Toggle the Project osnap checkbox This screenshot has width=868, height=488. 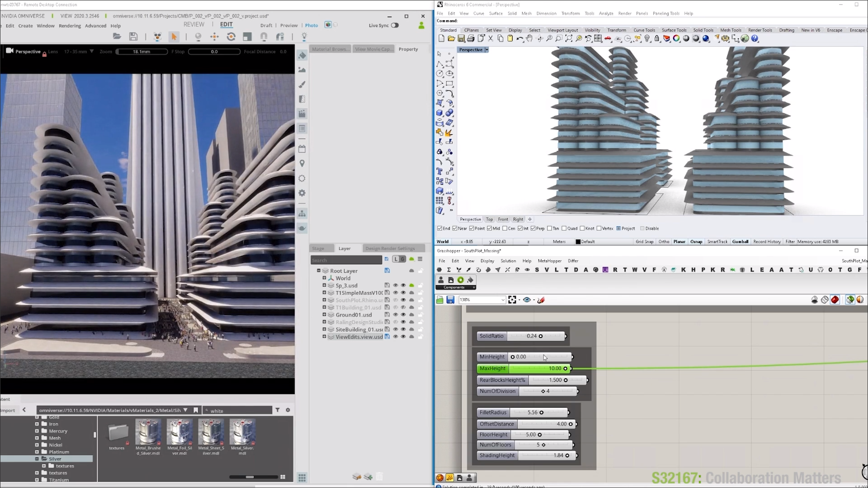click(x=618, y=229)
